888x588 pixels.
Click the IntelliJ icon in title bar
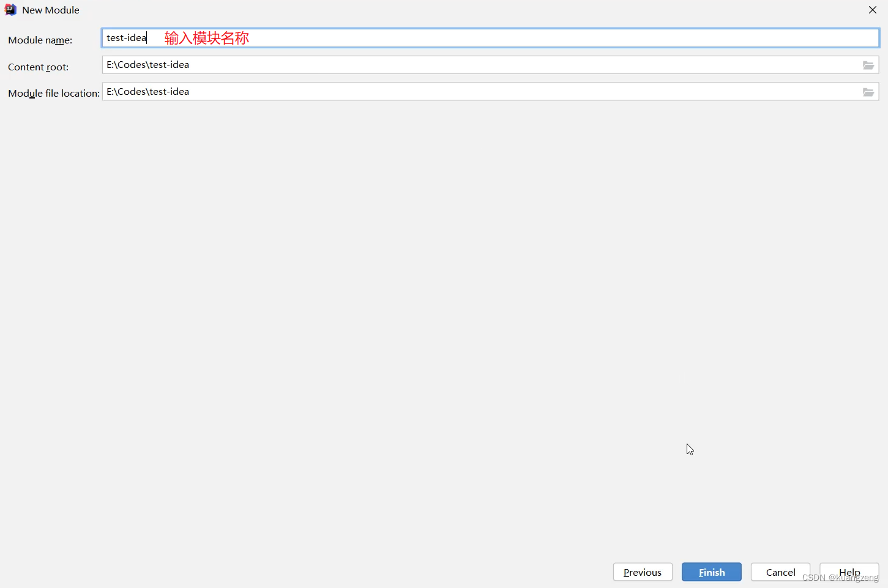pyautogui.click(x=10, y=10)
